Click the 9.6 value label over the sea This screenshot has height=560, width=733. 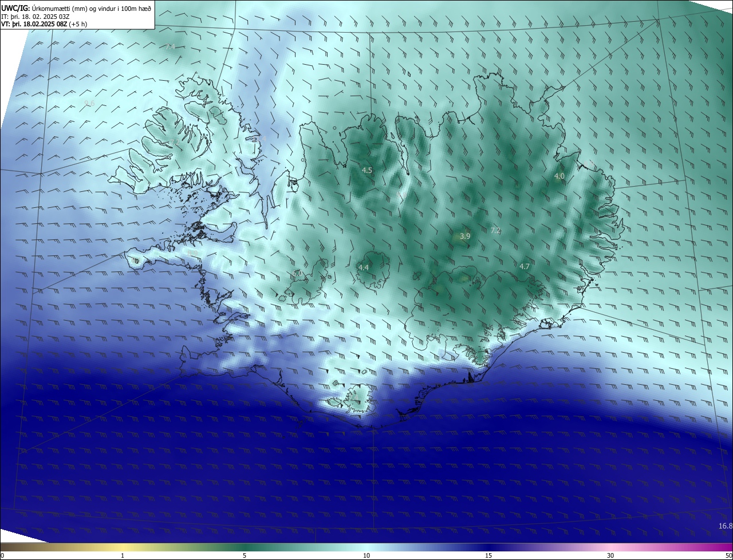(89, 103)
